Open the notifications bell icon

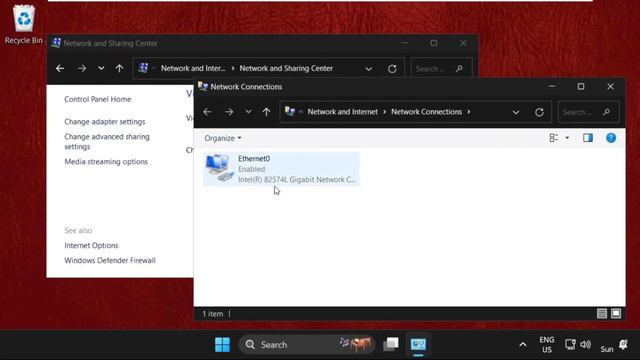tap(624, 345)
